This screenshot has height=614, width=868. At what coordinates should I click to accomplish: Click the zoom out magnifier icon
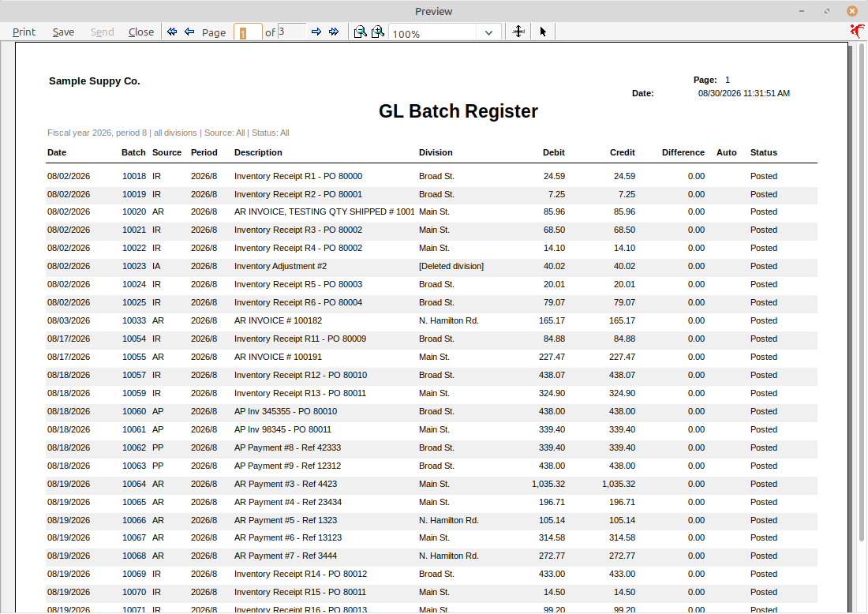[360, 32]
